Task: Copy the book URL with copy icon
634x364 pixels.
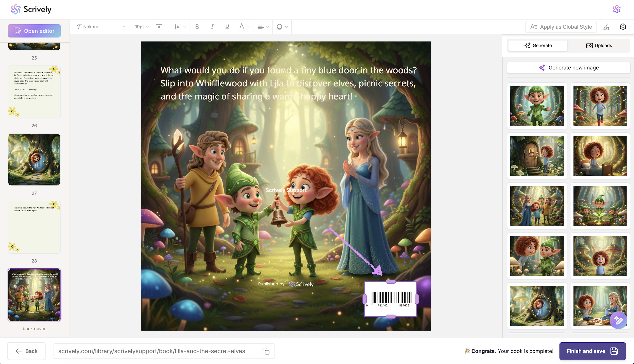Action: pyautogui.click(x=266, y=351)
